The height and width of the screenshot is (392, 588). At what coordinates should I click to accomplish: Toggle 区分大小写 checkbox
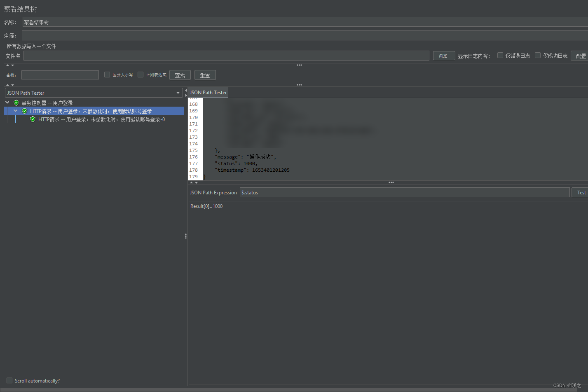107,75
